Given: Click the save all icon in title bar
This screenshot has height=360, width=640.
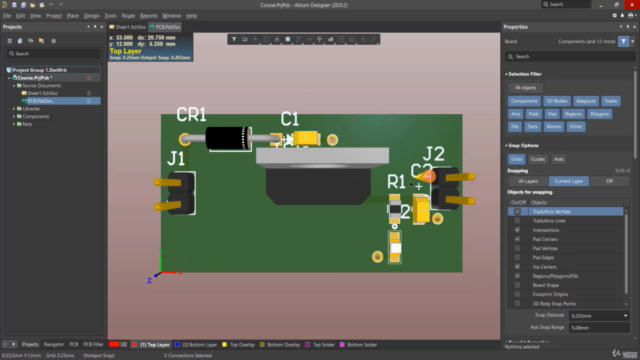Looking at the screenshot, I should click(x=23, y=5).
